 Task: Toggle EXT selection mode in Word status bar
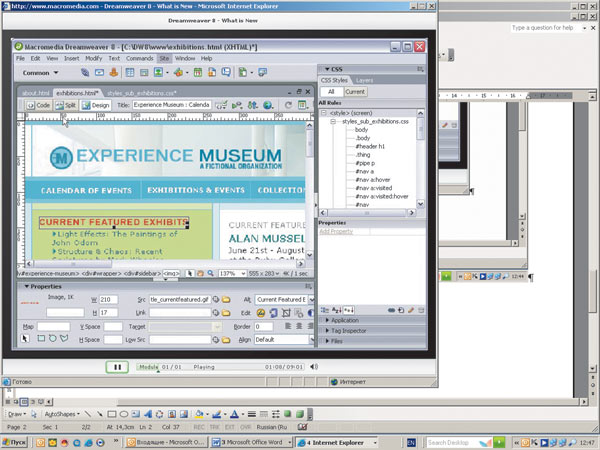pos(230,427)
